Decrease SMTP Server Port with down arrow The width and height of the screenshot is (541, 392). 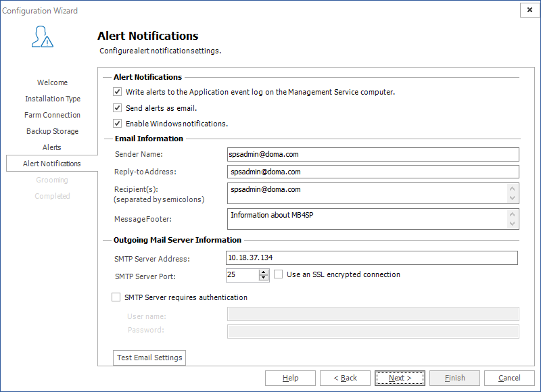coord(264,278)
